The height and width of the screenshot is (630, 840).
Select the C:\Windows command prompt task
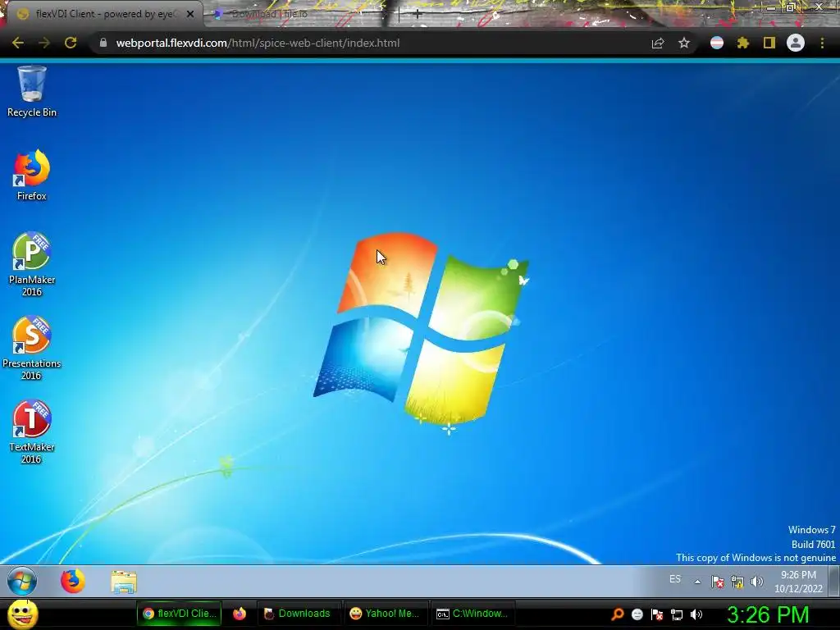[x=472, y=614]
